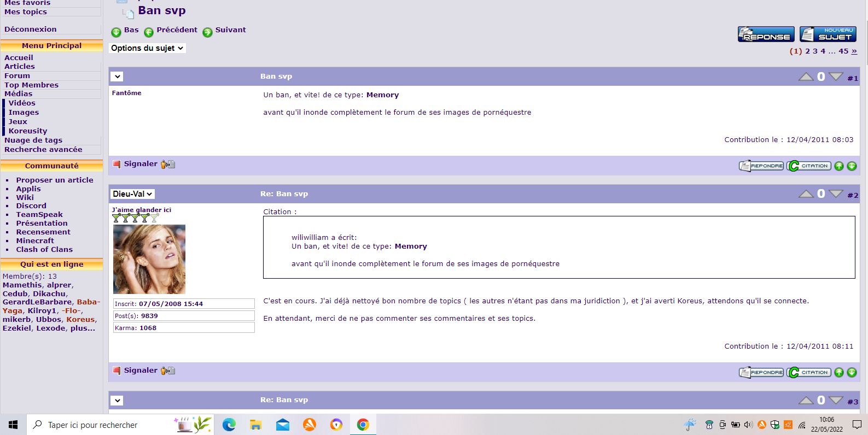
Task: Upvote post #2 with the up triangle
Action: 806,193
